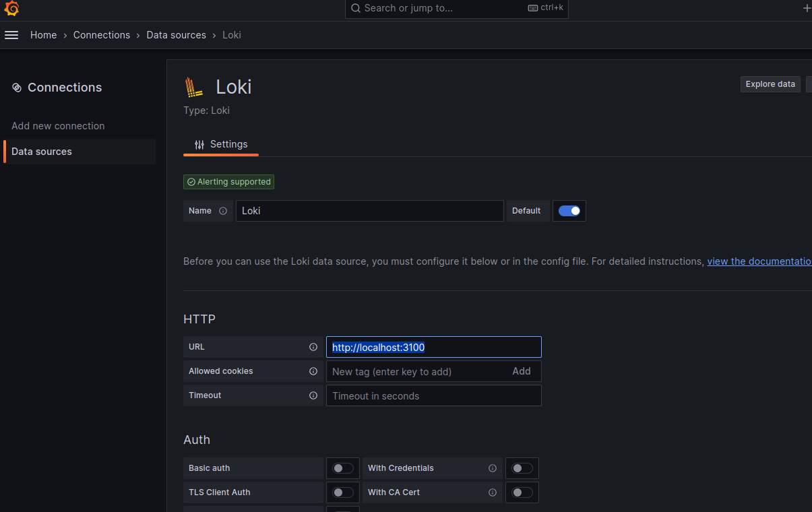Click the Grafana logo icon

click(11, 9)
